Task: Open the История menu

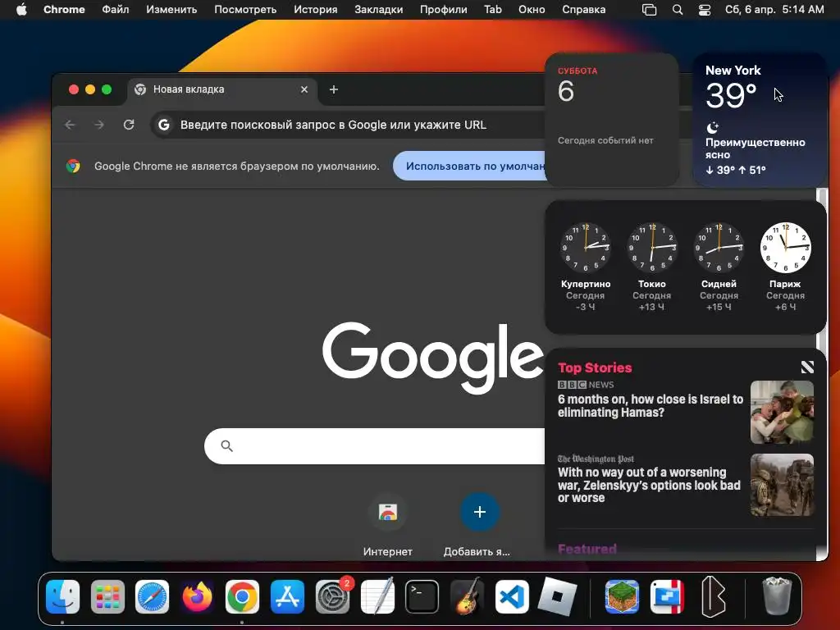Action: 316,10
